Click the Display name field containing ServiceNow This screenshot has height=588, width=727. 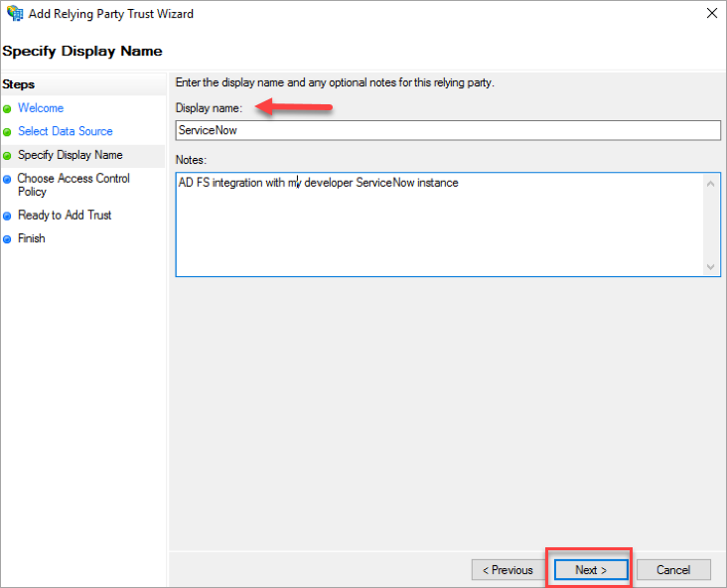tap(447, 130)
